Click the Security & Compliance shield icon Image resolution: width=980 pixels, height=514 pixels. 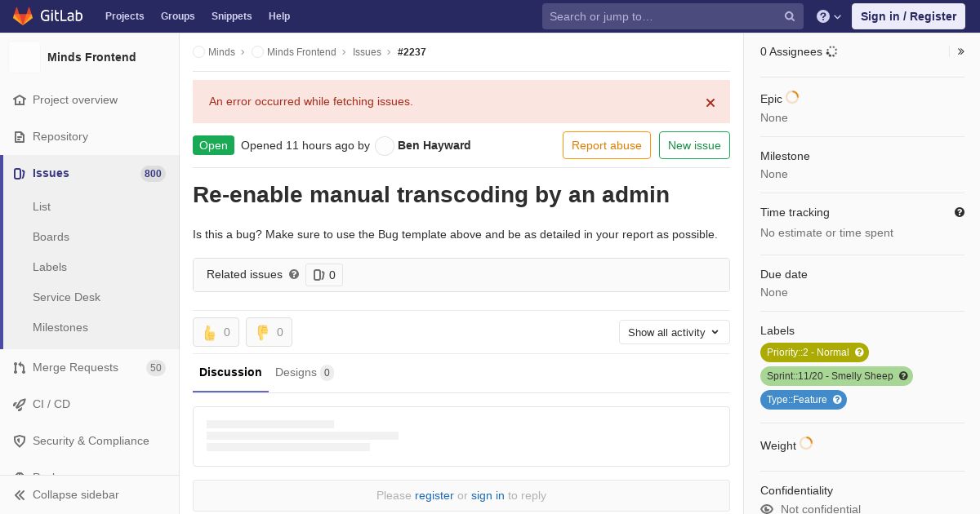(x=20, y=441)
